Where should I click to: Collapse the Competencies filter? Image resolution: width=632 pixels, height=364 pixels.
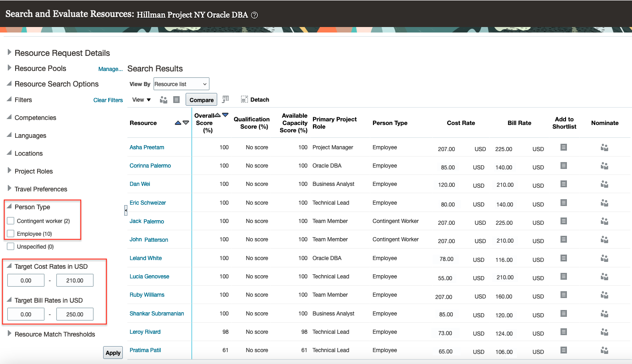[9, 117]
